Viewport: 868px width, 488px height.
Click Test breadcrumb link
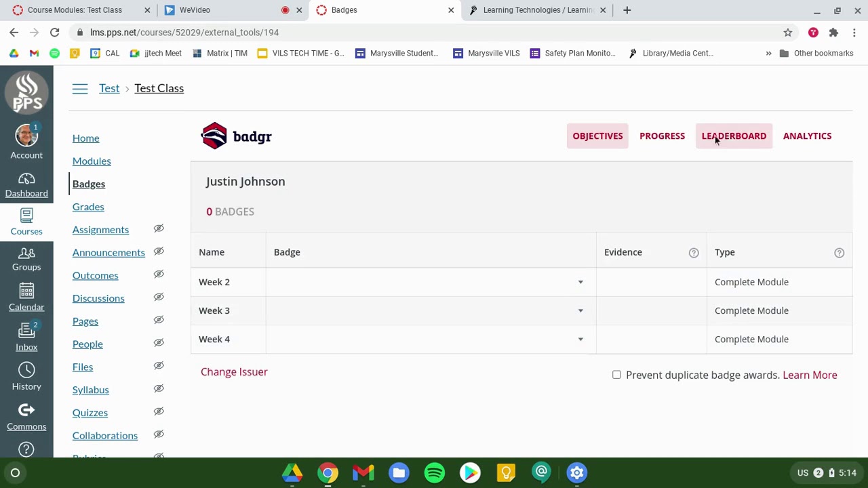tap(109, 88)
